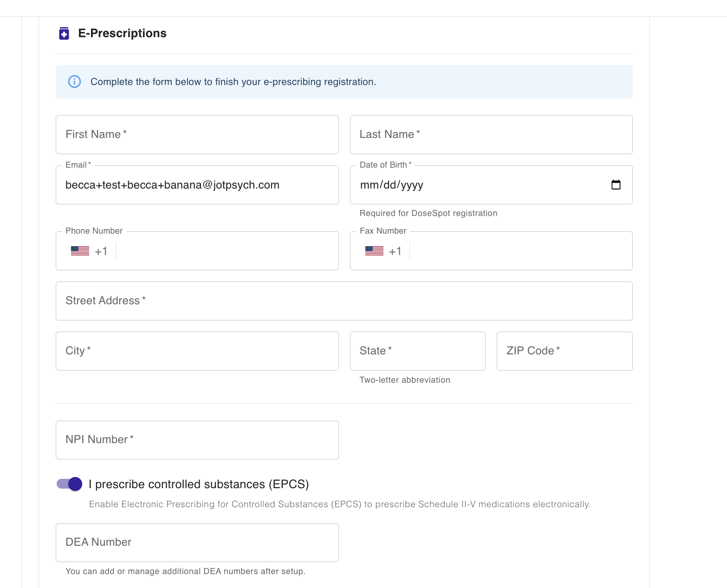Click the Fax Number input area

pyautogui.click(x=519, y=251)
